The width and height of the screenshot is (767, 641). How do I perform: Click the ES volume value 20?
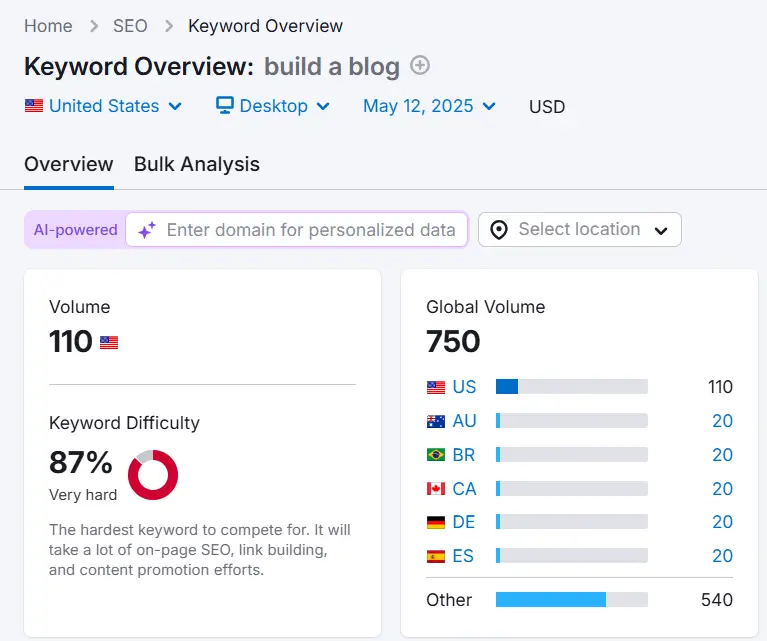pyautogui.click(x=722, y=555)
